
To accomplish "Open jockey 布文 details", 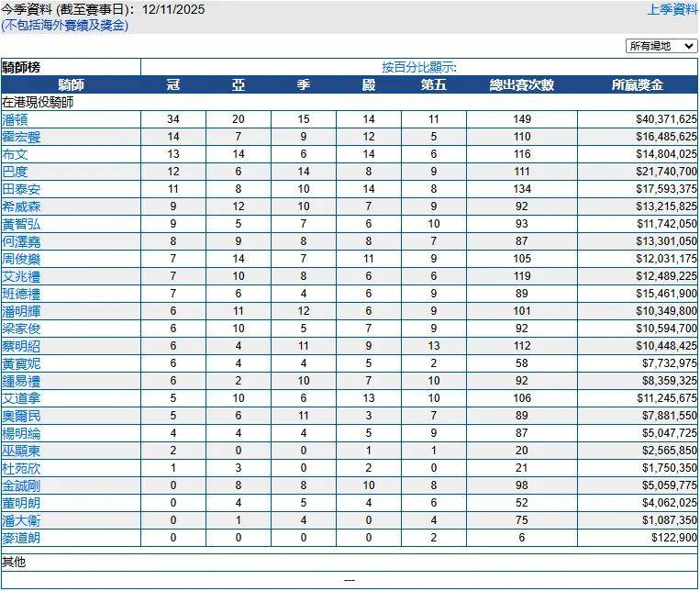I will tap(15, 154).
